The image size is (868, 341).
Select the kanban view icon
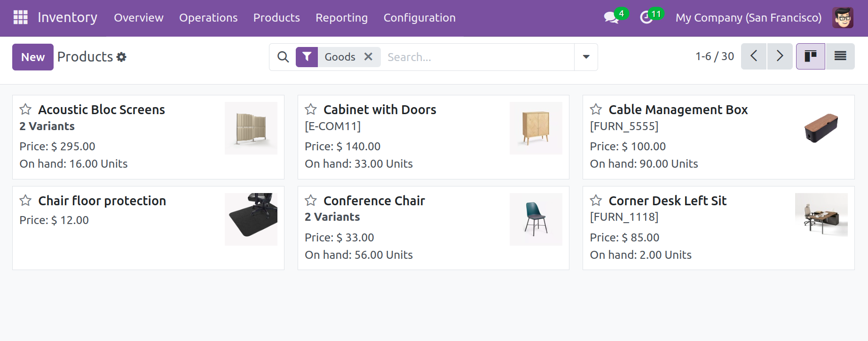(811, 56)
